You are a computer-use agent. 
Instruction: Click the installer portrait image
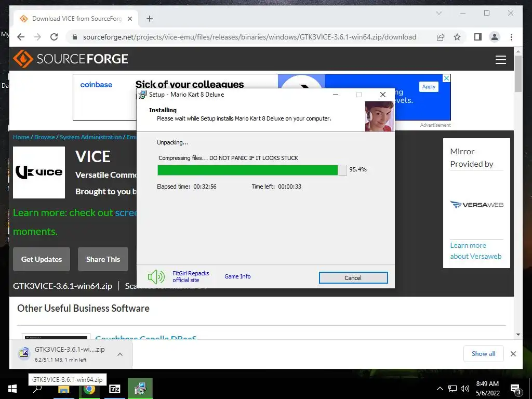[379, 116]
